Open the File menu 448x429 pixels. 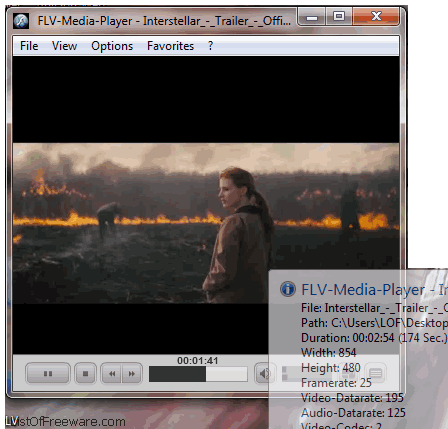(x=29, y=46)
